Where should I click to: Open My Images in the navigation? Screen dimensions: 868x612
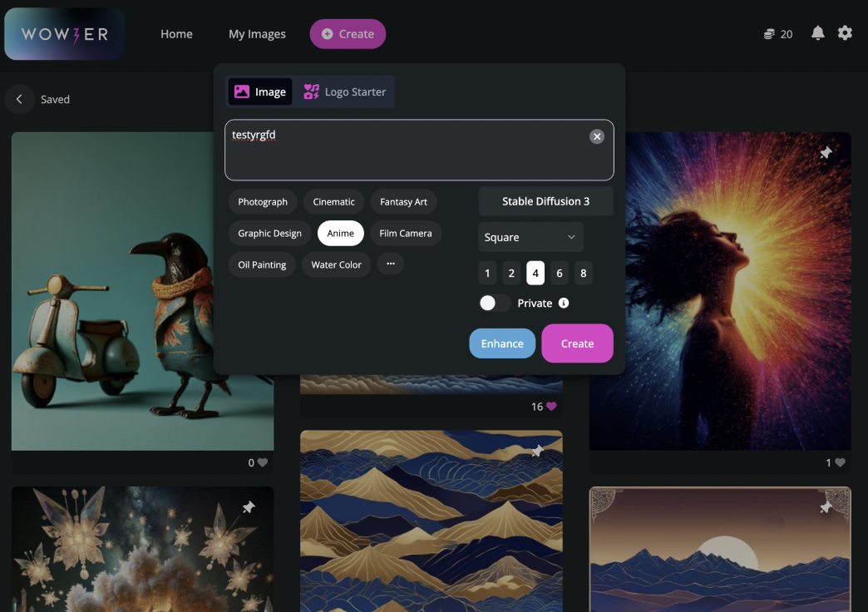pos(257,34)
